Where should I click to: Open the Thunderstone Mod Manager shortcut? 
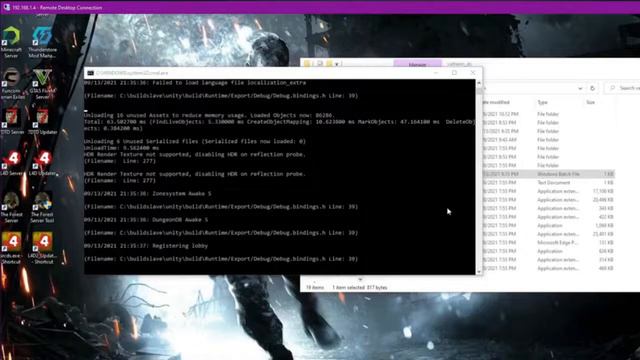click(x=42, y=42)
